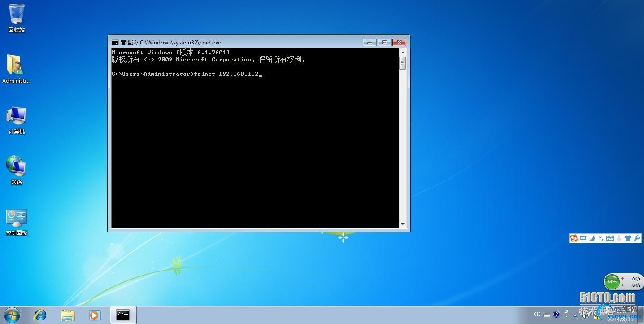Click the title text 管理员: C:\Windows\system32\cmd.exe
Viewport: 644px width, 324px height.
(x=171, y=43)
